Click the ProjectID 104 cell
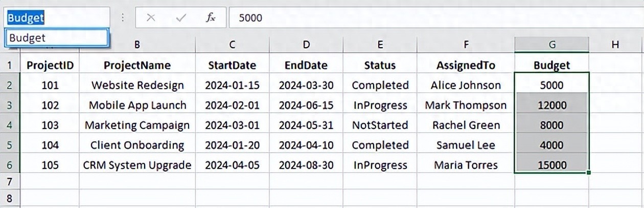Image resolution: width=644 pixels, height=208 pixels. pos(50,145)
